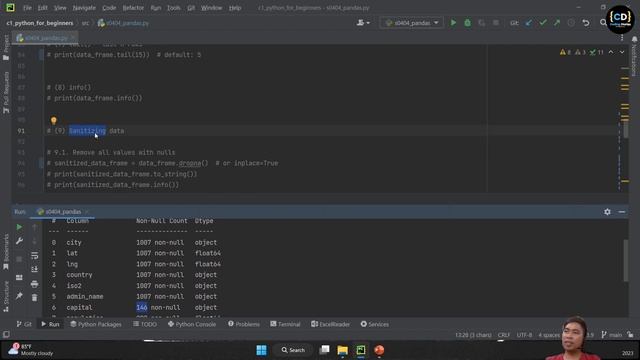Open the s0404_pandas run configuration dropdown

(x=412, y=23)
